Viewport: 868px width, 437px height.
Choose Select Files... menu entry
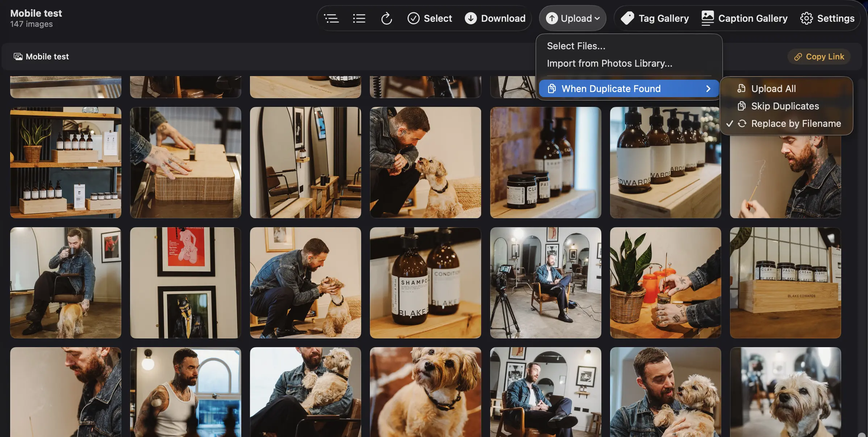click(x=576, y=46)
